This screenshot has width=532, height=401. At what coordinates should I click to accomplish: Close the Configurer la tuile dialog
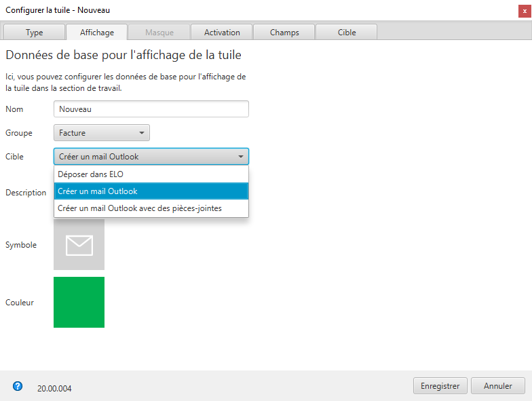(x=525, y=11)
